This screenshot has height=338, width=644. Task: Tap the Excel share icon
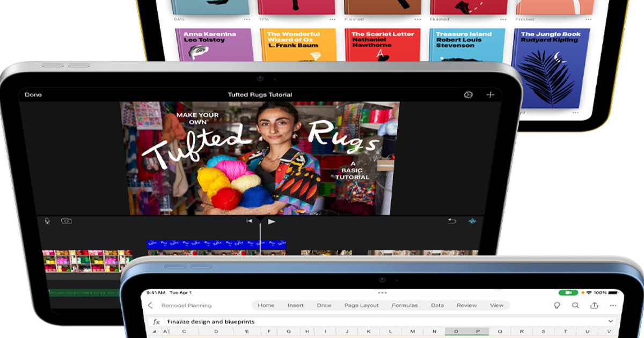pyautogui.click(x=594, y=305)
